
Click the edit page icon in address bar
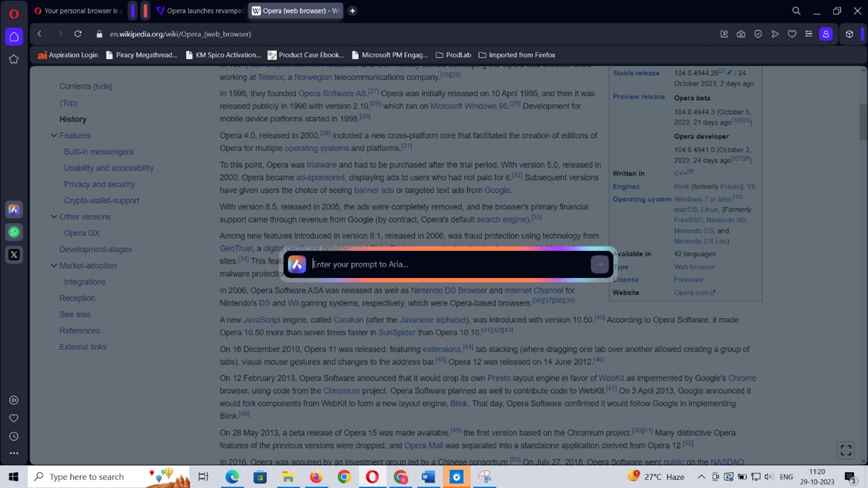tap(724, 34)
